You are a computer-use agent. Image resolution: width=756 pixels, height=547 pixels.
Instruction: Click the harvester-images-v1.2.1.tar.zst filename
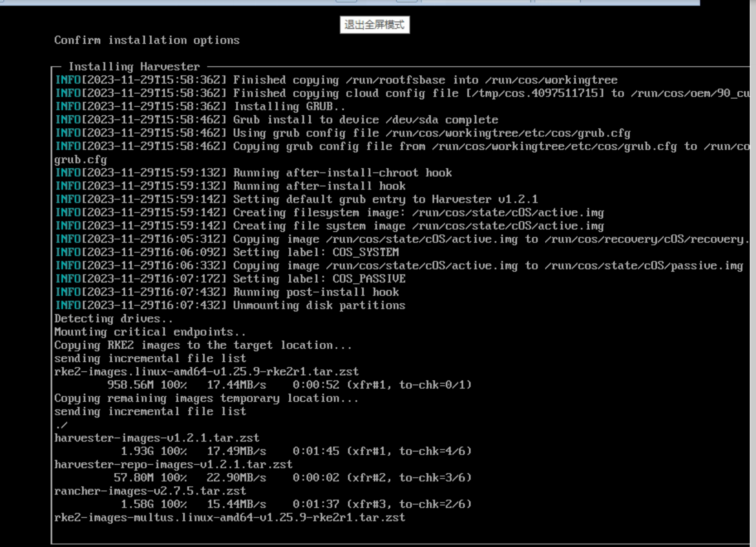click(x=157, y=438)
